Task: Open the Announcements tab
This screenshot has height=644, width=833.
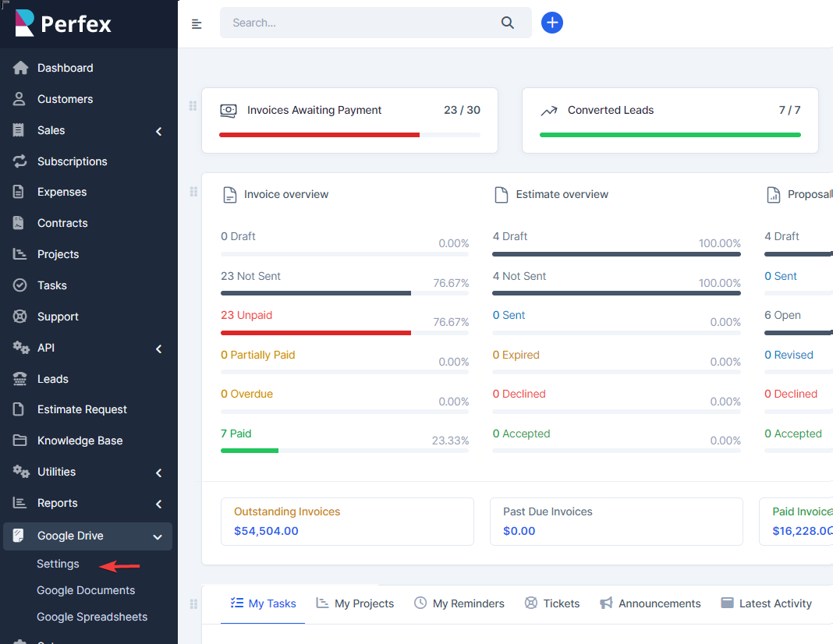Action: [x=650, y=603]
